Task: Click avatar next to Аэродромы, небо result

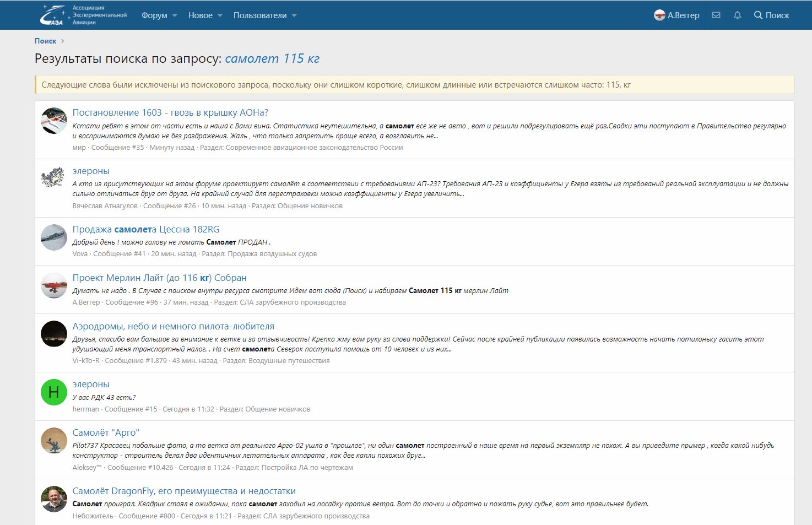Action: (x=54, y=334)
